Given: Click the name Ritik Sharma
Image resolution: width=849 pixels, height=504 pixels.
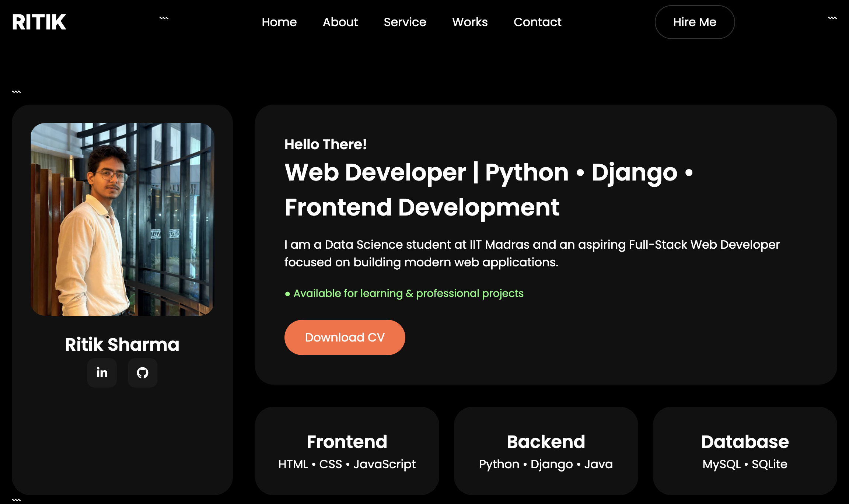Looking at the screenshot, I should (x=122, y=345).
